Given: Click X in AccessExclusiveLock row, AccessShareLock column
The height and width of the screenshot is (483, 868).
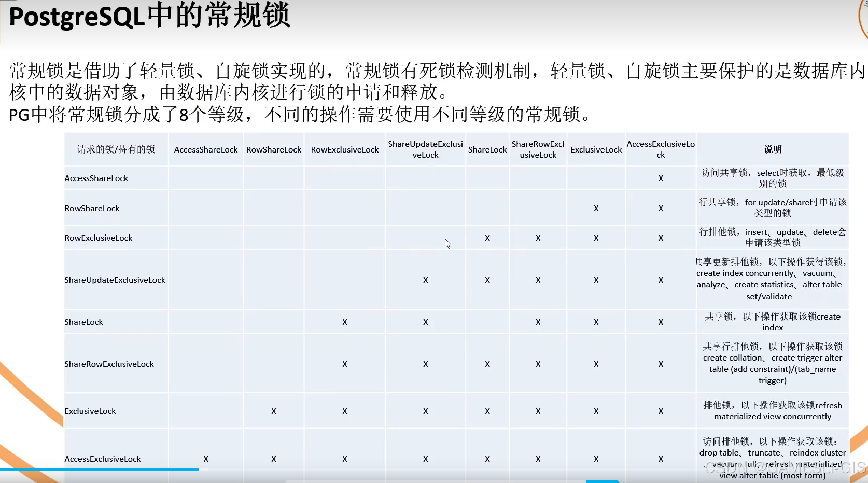Looking at the screenshot, I should (x=206, y=459).
